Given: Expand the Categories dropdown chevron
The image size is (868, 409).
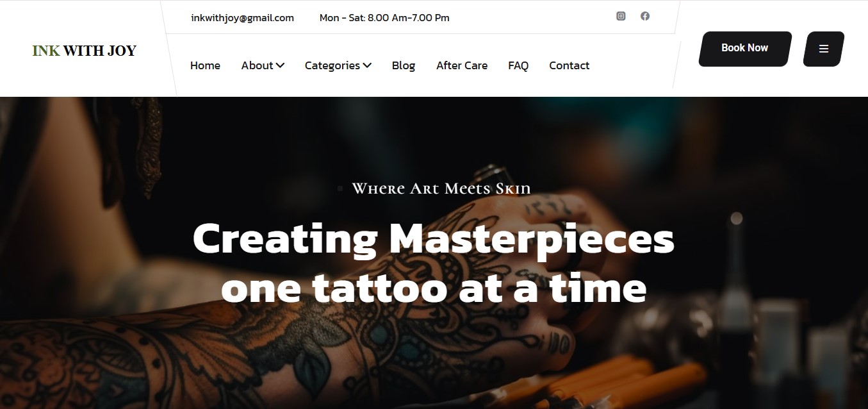Looking at the screenshot, I should tap(367, 65).
